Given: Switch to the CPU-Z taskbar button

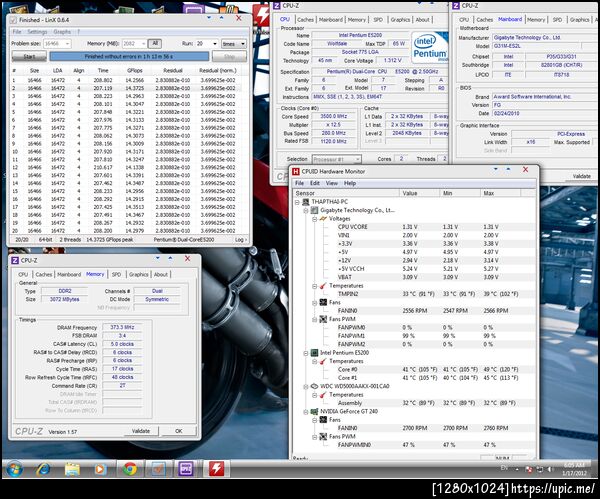Looking at the screenshot, I should pyautogui.click(x=187, y=468).
